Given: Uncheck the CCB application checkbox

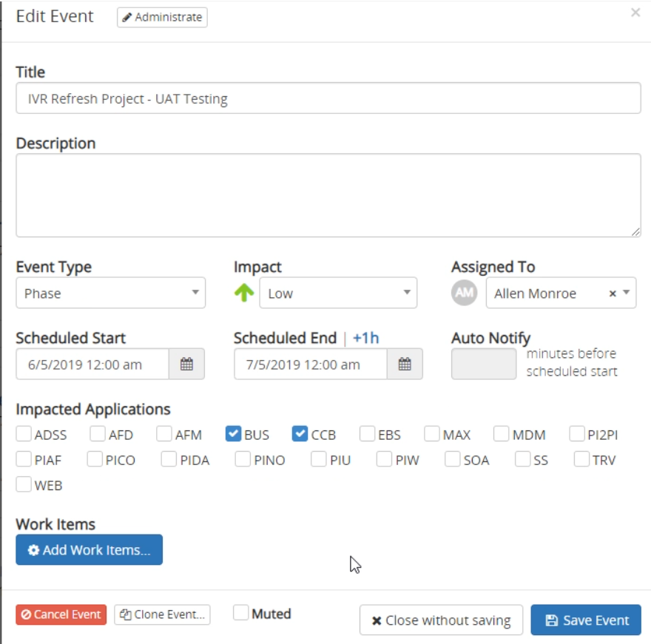Looking at the screenshot, I should click(x=300, y=433).
